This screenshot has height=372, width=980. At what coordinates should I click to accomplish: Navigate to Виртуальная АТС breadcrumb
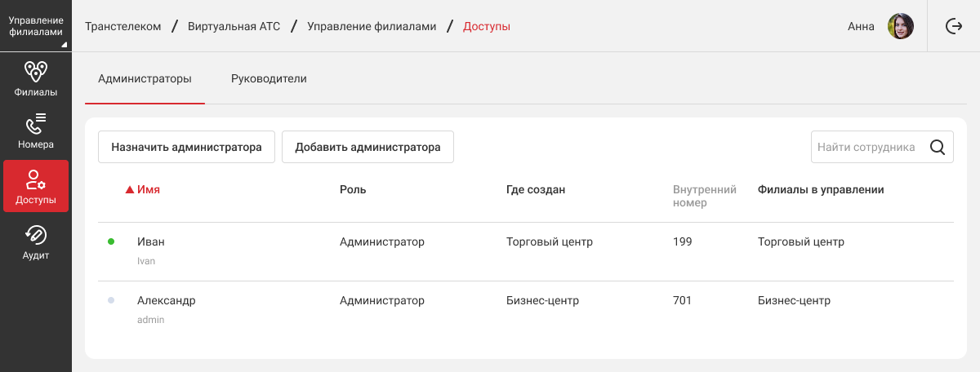(234, 26)
